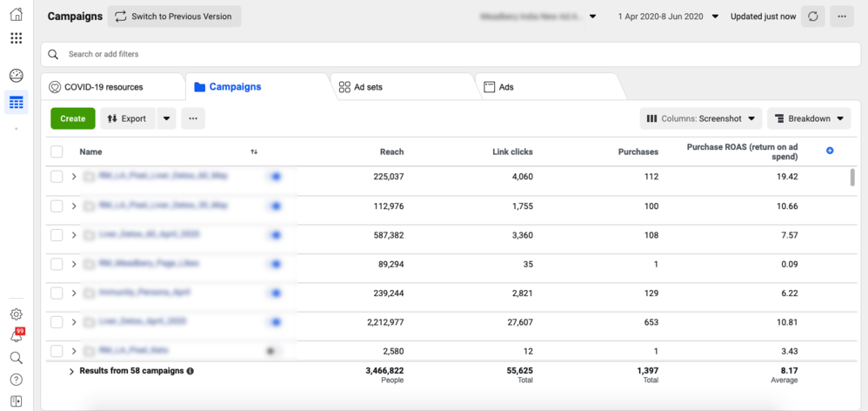
Task: Toggle off the campaign with 587,382 reach
Action: [x=274, y=235]
